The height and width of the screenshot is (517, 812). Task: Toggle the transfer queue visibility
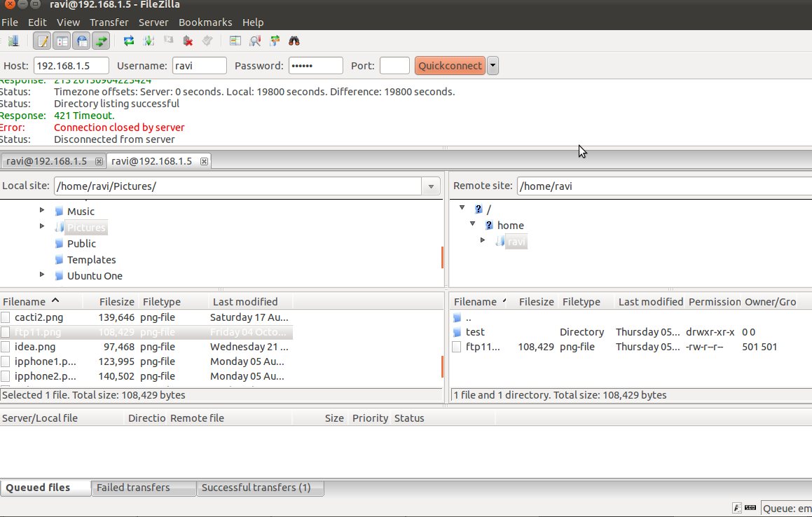pyautogui.click(x=100, y=41)
